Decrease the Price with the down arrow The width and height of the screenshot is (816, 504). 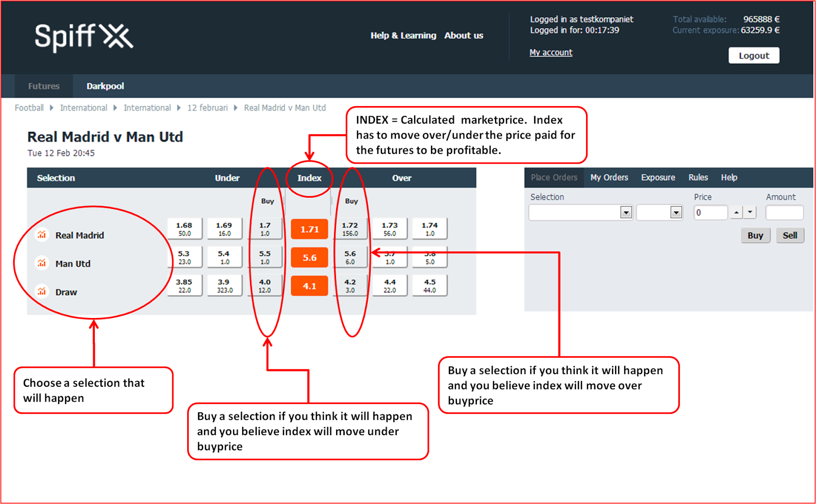750,213
